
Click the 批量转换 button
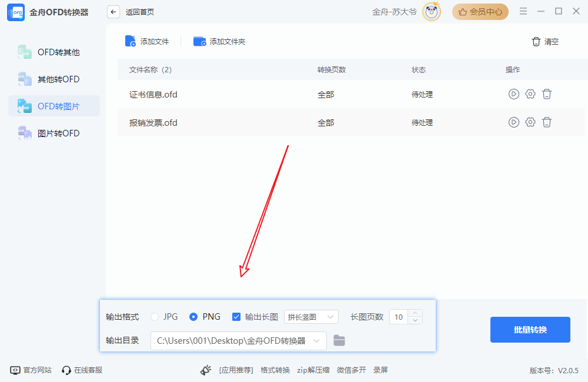pos(530,330)
